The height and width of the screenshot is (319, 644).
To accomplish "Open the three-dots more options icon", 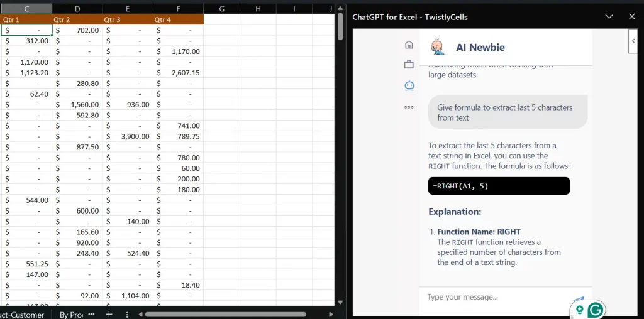I will tap(409, 107).
